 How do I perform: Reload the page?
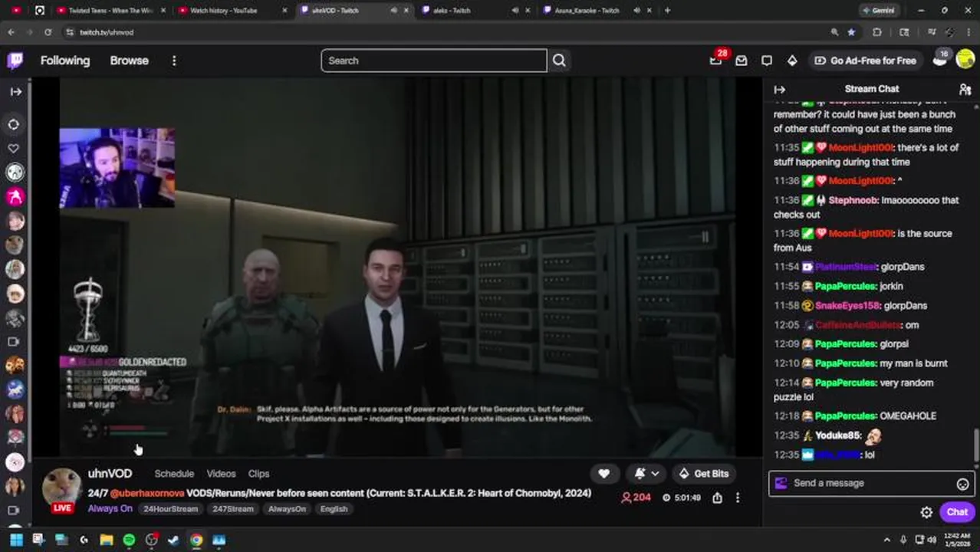[48, 32]
